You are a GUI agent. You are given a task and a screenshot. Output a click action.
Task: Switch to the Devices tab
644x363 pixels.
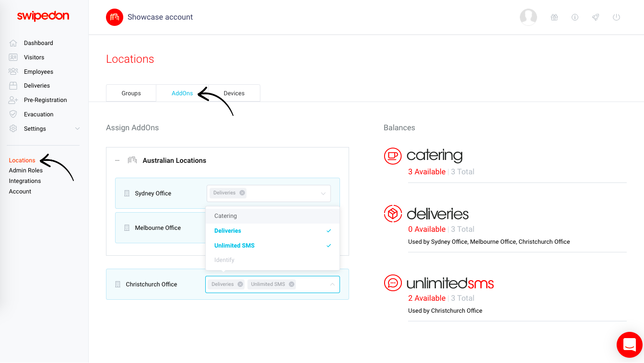(x=234, y=93)
